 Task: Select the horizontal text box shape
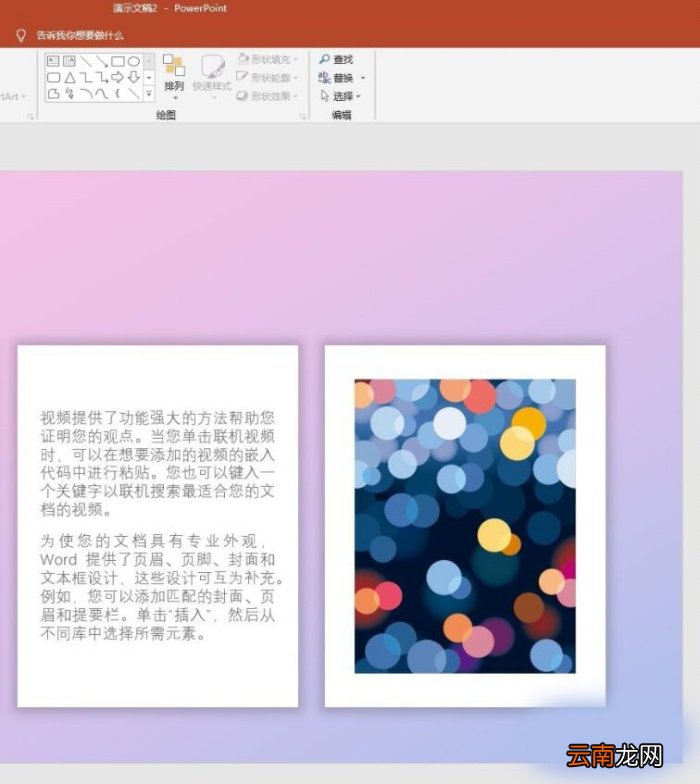pos(53,62)
